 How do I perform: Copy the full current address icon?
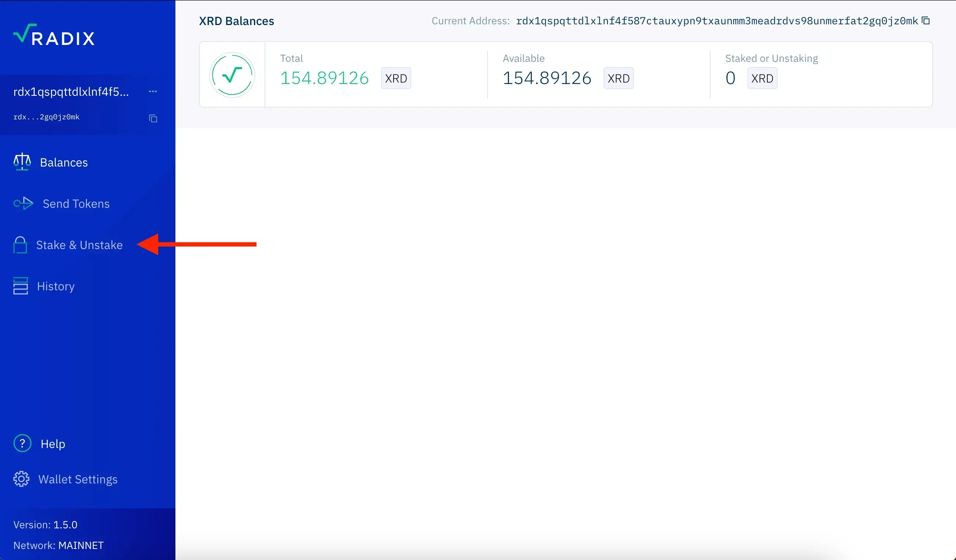tap(926, 21)
